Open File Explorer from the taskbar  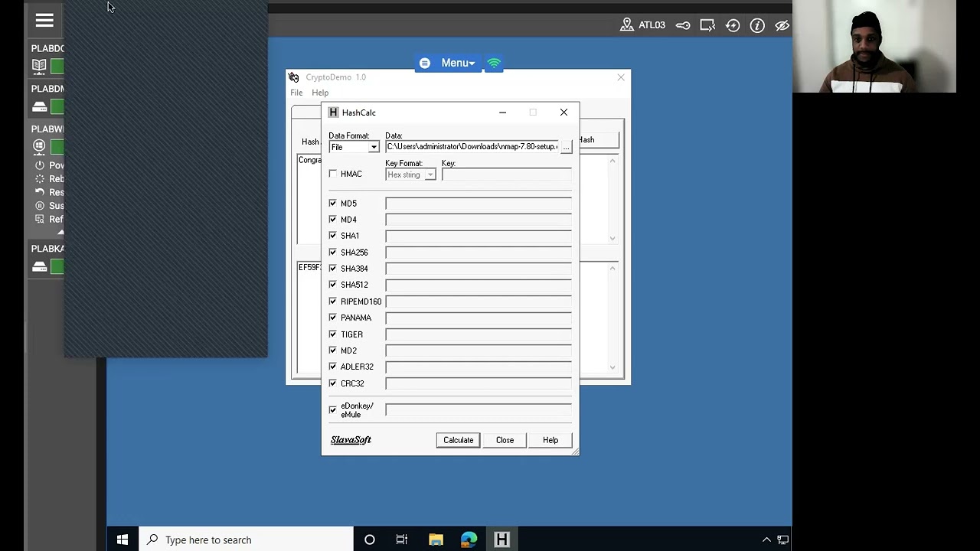click(436, 540)
